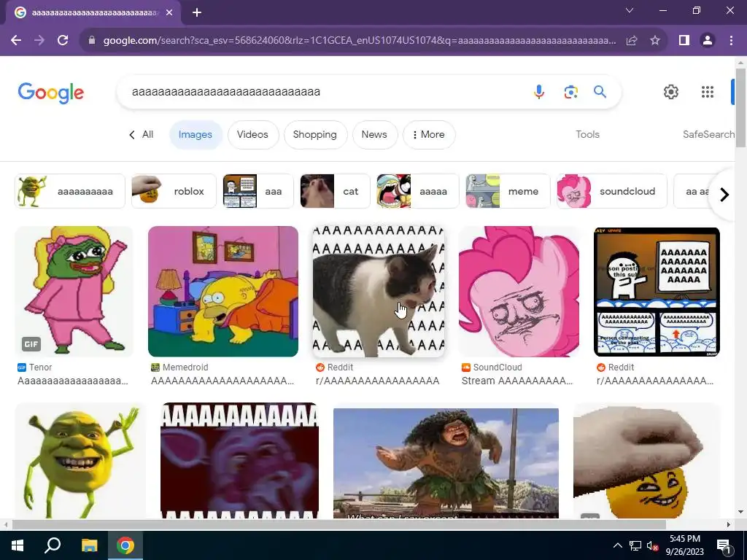Image resolution: width=747 pixels, height=560 pixels.
Task: Open the muted volume tray icon
Action: tap(652, 545)
